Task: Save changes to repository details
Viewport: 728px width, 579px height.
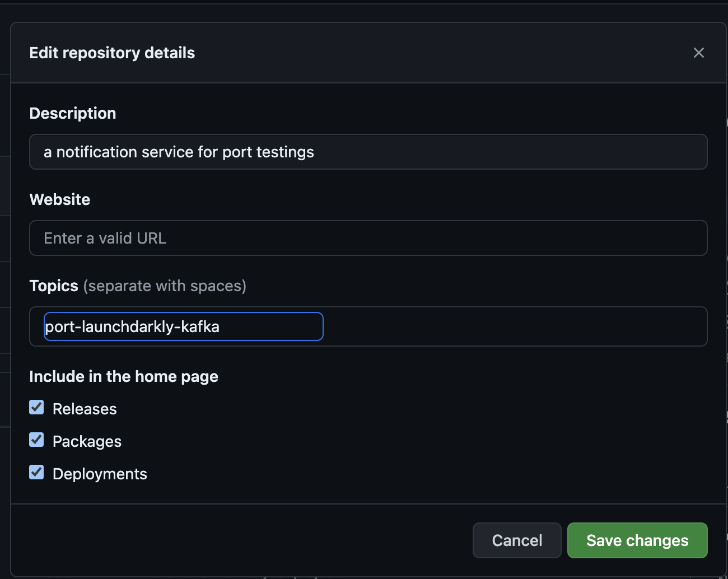Action: pos(637,540)
